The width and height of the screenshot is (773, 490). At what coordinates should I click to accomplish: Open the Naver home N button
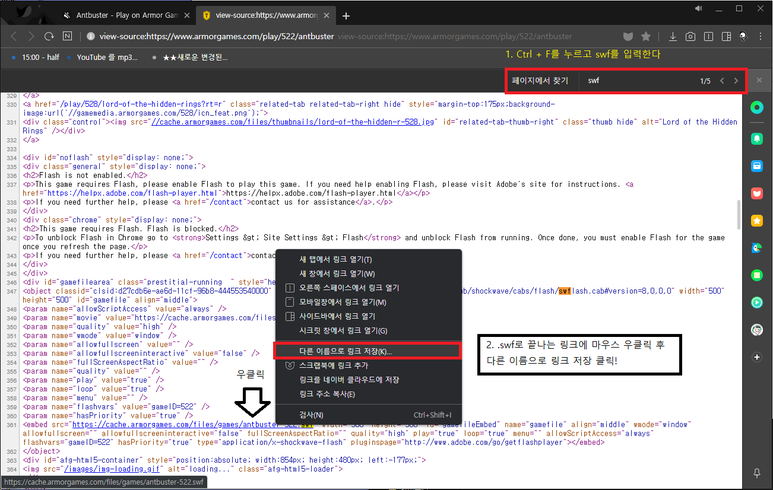click(67, 36)
